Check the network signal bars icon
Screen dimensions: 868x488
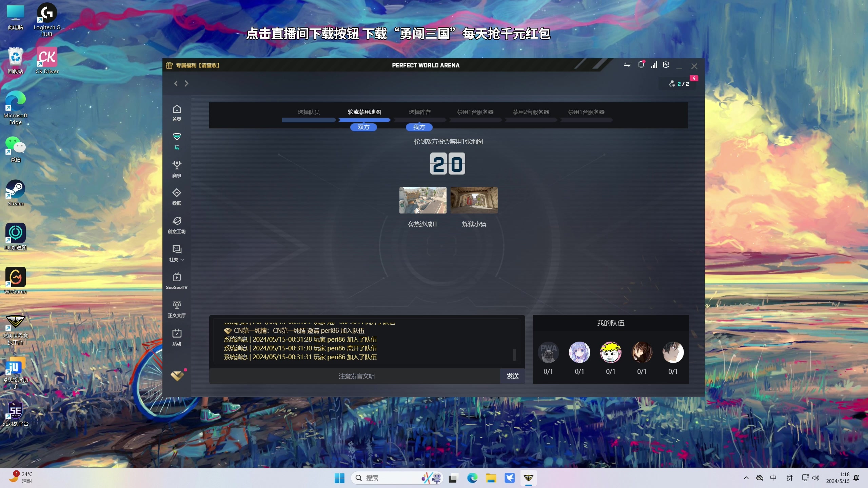point(654,65)
